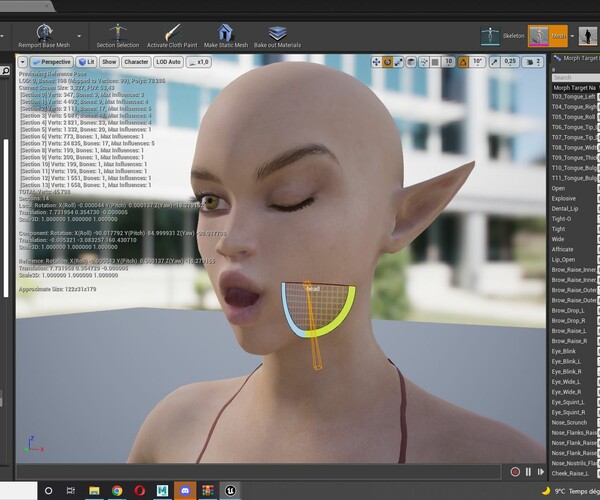
Task: Open the Show menu in viewport
Action: click(109, 62)
